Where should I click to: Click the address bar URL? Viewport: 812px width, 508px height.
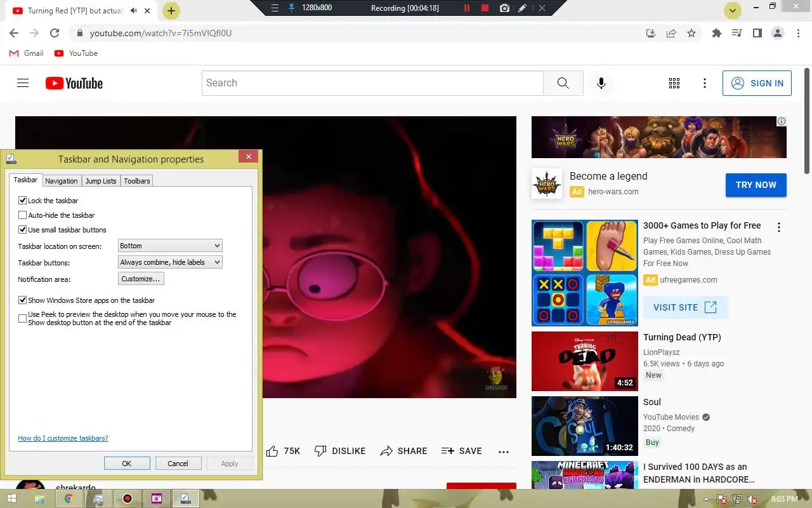(x=160, y=33)
